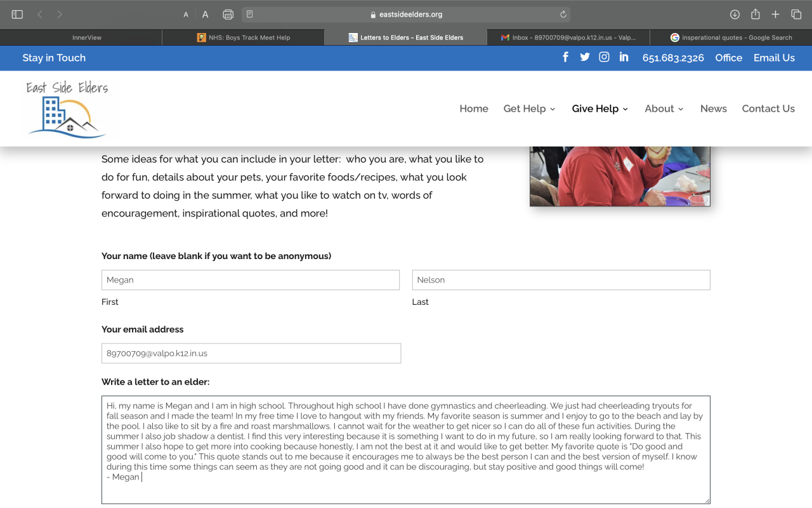Click the print icon in toolbar
The width and height of the screenshot is (812, 508).
pyautogui.click(x=228, y=14)
